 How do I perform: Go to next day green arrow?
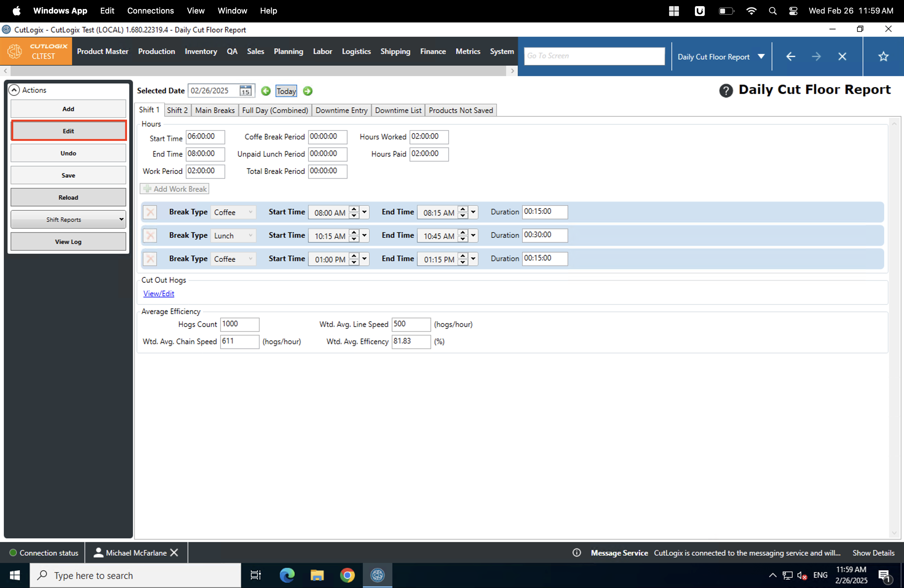308,91
